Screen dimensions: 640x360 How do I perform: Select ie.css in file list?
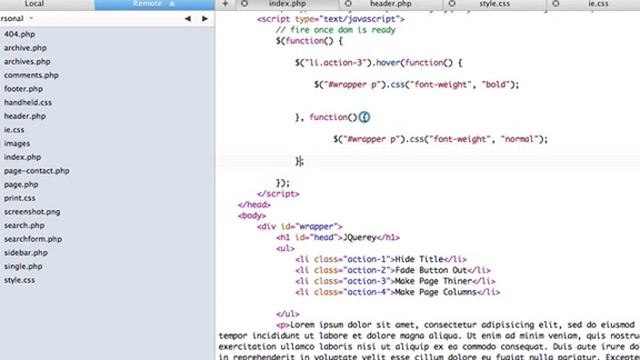tap(14, 130)
